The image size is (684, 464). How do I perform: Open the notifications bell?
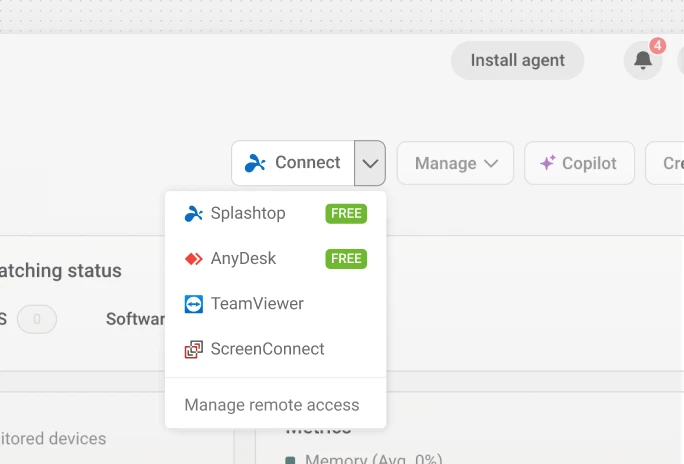(643, 60)
